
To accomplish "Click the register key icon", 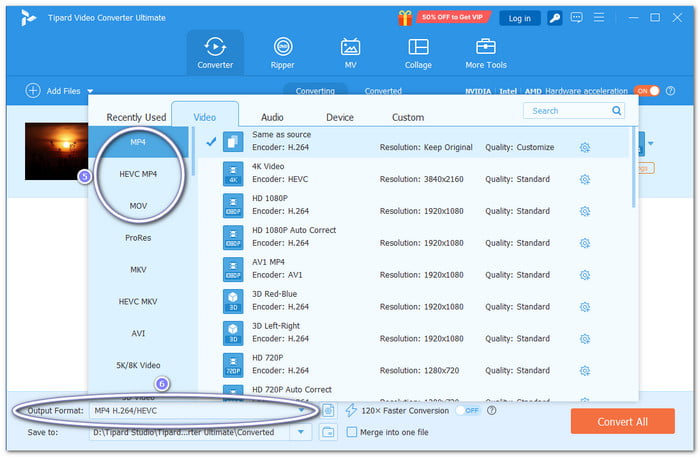I will tap(554, 18).
